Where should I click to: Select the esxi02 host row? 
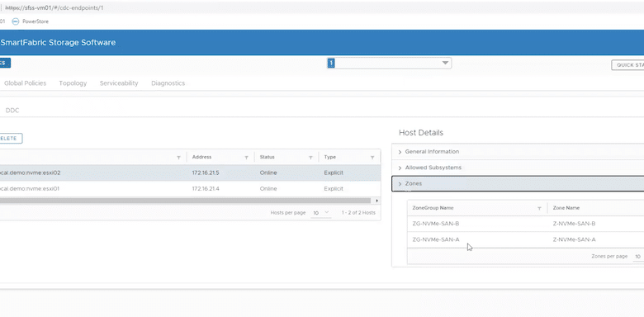(x=190, y=173)
